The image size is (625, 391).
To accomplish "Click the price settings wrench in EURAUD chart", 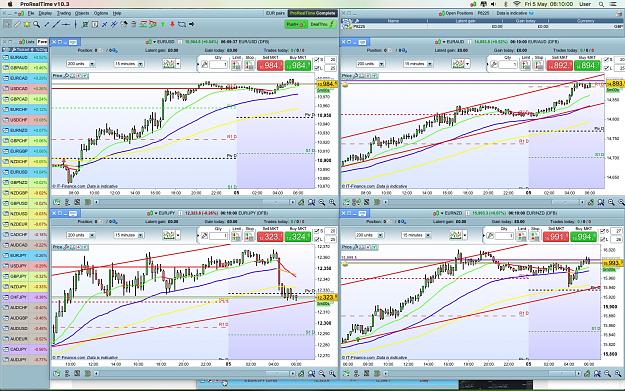I will 356,76.
